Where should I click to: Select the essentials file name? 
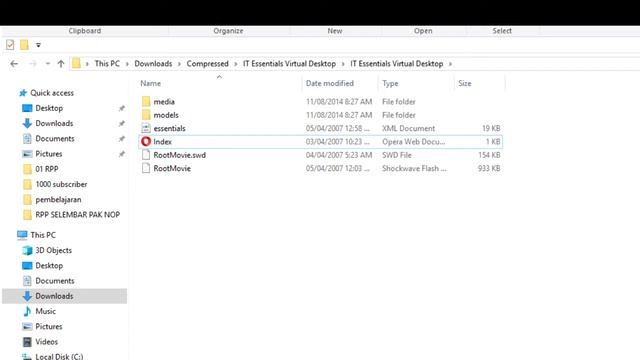tap(169, 128)
